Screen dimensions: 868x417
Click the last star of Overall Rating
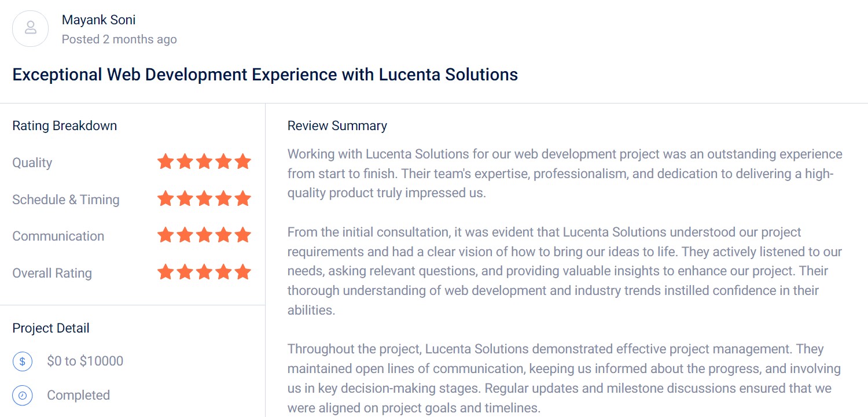coord(243,272)
